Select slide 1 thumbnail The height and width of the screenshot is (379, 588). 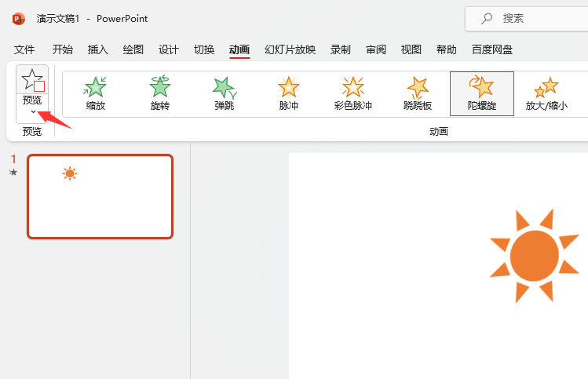tap(100, 196)
